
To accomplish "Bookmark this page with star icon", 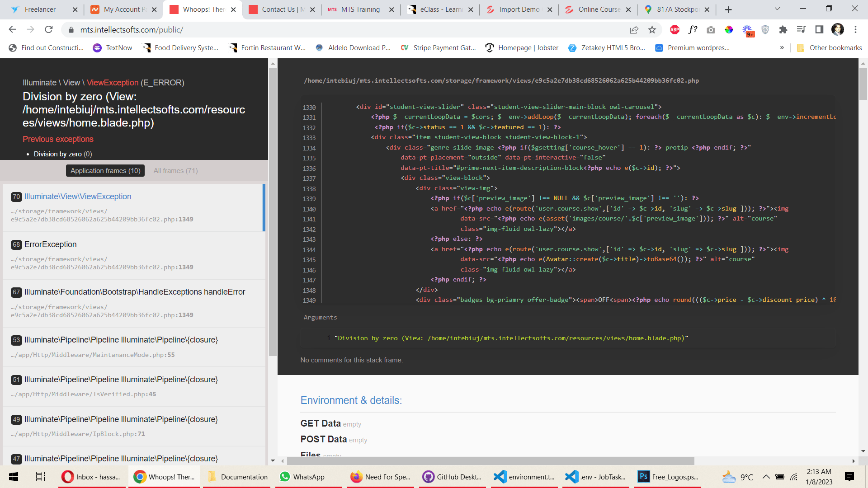I will (x=652, y=30).
